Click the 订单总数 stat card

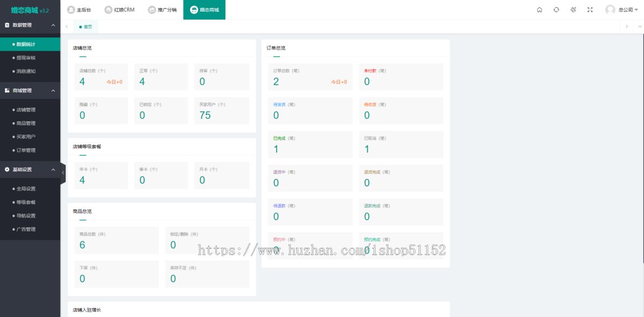click(310, 77)
